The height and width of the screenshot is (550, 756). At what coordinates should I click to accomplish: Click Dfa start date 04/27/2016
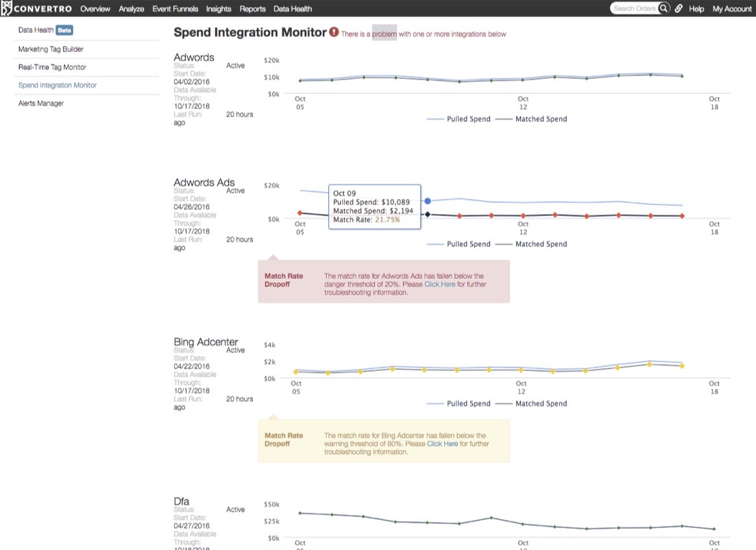point(191,525)
